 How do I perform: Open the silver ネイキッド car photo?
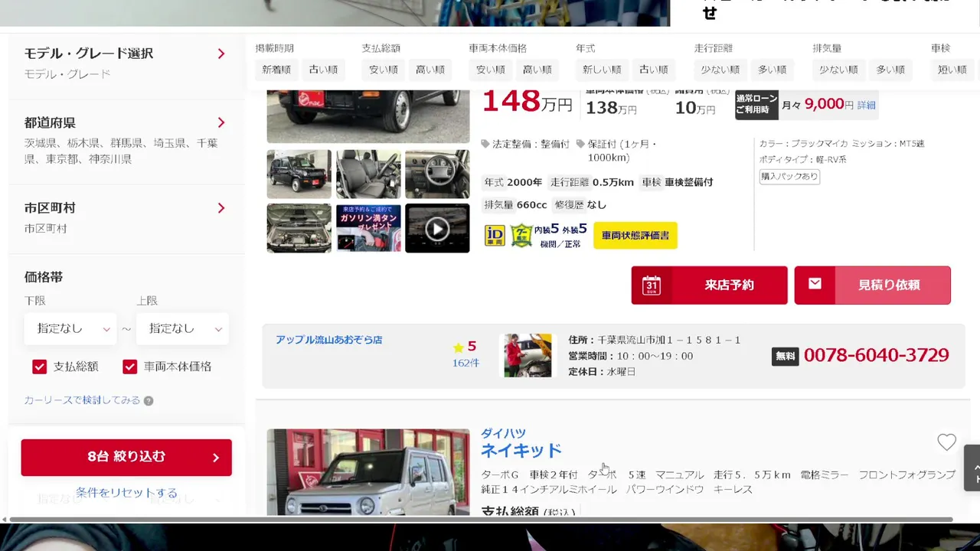(x=368, y=471)
